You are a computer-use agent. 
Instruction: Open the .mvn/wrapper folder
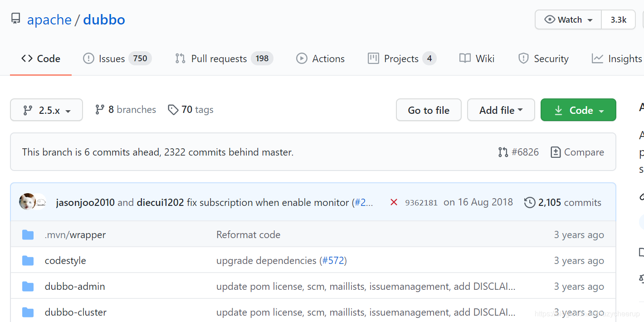(x=75, y=235)
